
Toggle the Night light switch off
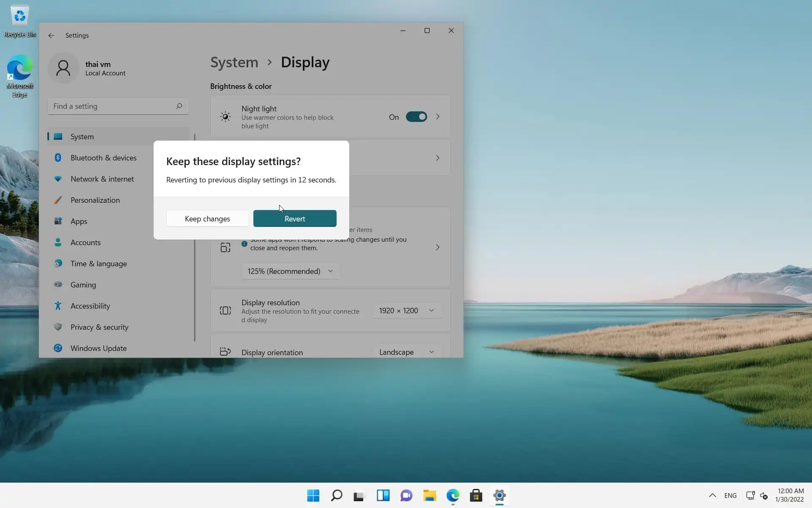tap(416, 117)
